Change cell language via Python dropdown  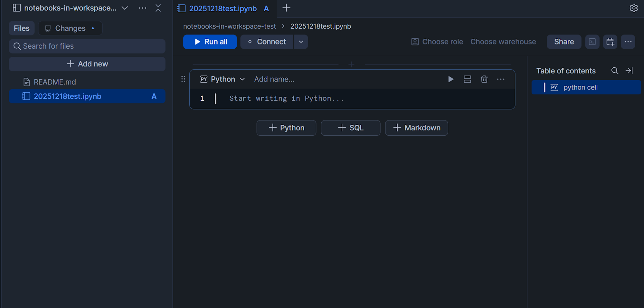click(223, 79)
